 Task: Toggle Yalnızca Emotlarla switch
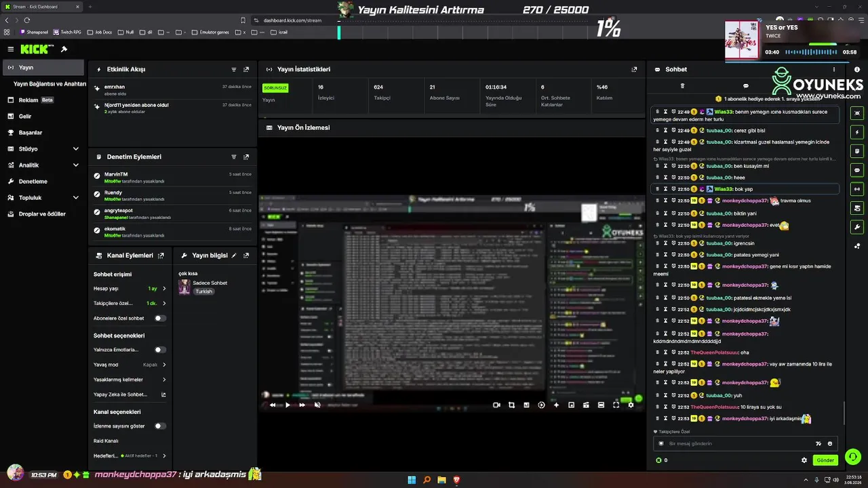[x=160, y=350]
